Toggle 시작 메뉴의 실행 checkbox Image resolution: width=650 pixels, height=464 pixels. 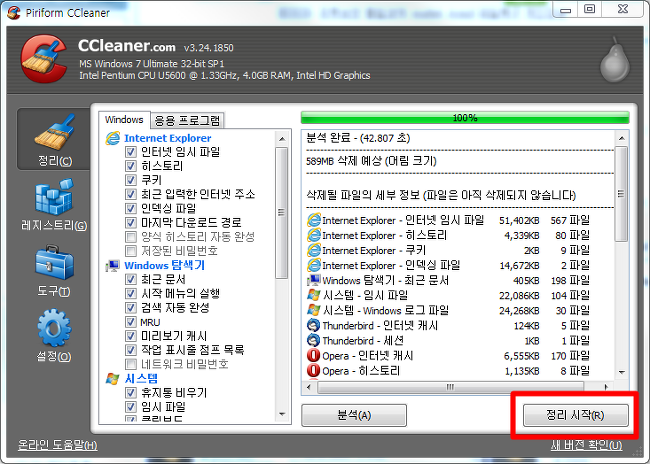(x=131, y=294)
